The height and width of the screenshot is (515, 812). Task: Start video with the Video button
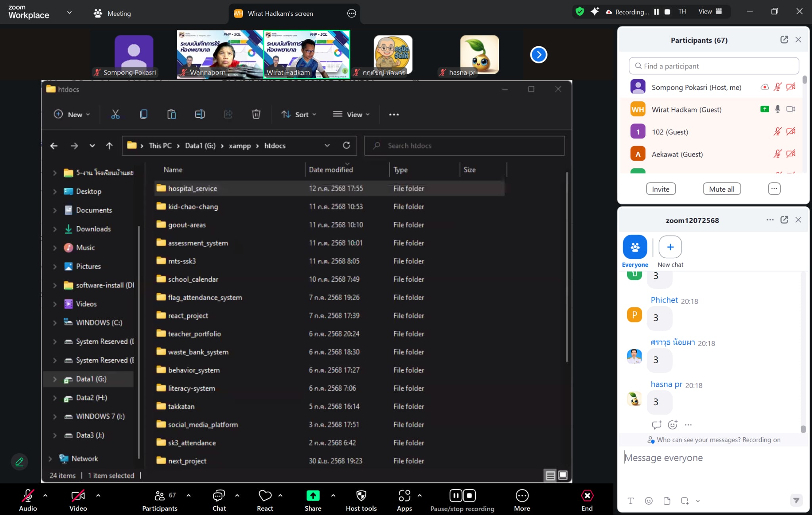78,496
